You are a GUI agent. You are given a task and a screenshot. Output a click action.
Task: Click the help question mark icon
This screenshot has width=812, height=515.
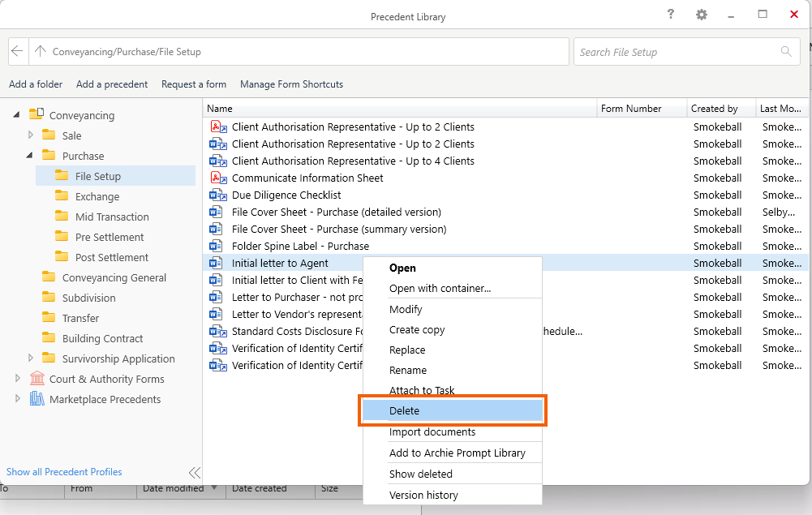(x=671, y=15)
